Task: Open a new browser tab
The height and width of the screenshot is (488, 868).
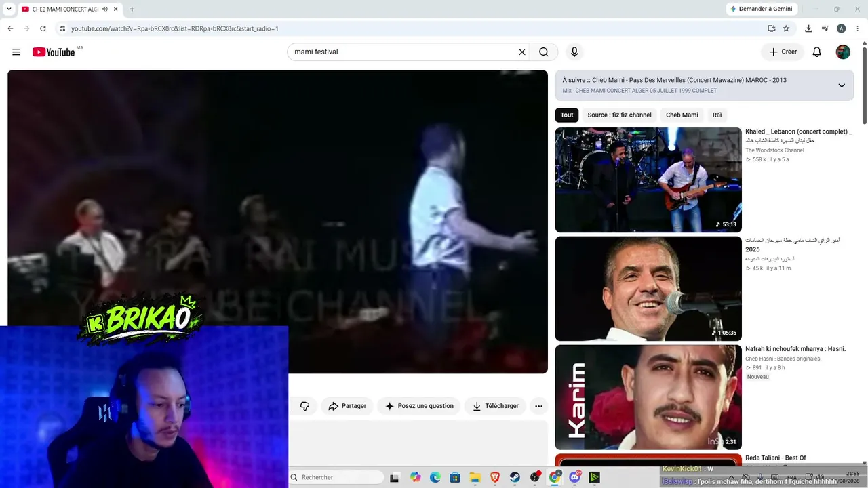Action: [132, 9]
